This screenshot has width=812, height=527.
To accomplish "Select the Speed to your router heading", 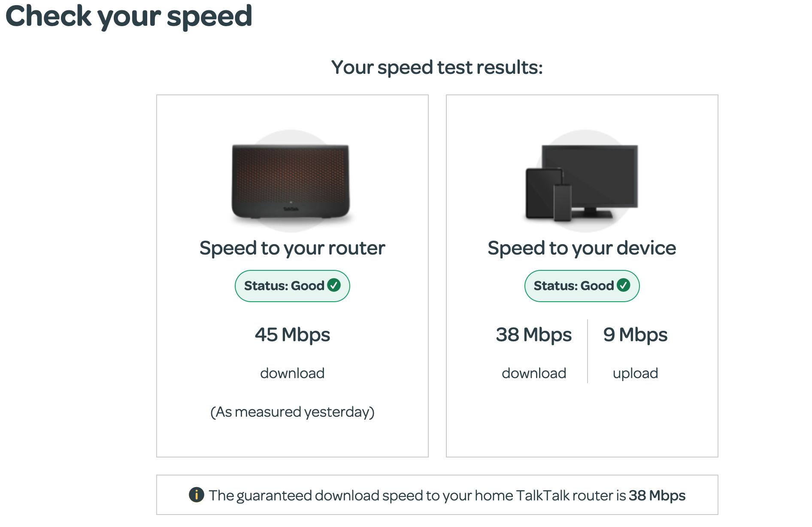I will [x=292, y=248].
